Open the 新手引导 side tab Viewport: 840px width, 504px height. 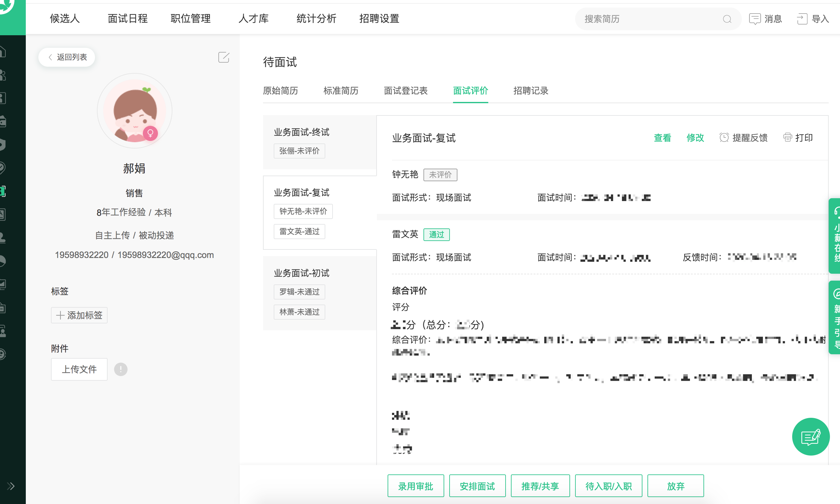(835, 317)
